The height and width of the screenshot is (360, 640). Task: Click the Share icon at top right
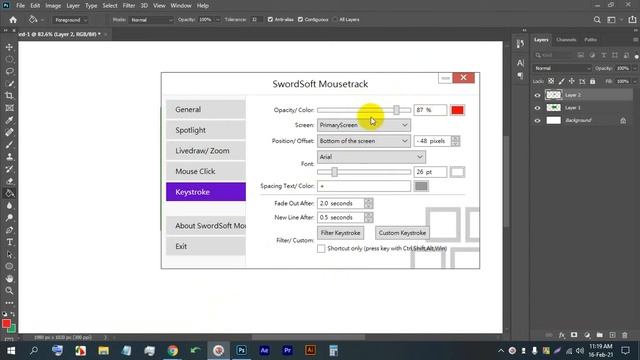click(632, 20)
